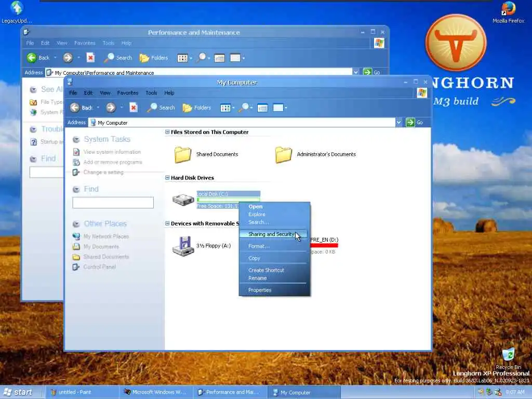Viewport: 532px width, 399px height.
Task: Click the My Computer address field
Action: pos(242,123)
